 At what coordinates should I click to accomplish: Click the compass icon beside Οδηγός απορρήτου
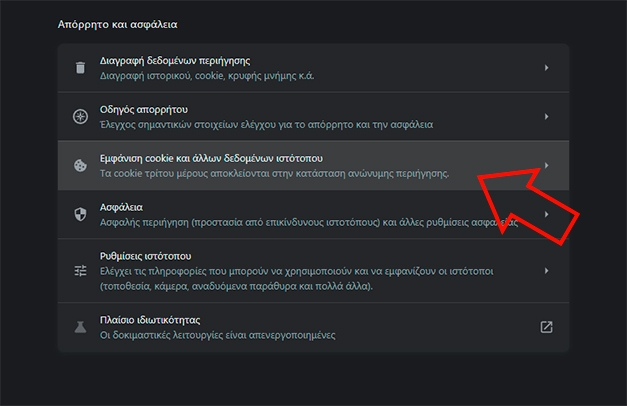pos(80,116)
